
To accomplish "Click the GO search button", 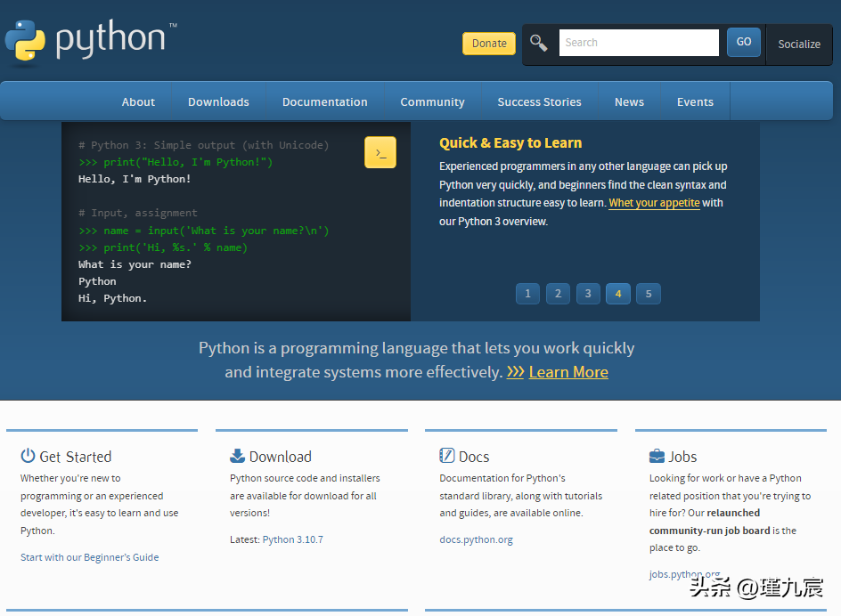I will click(x=743, y=42).
